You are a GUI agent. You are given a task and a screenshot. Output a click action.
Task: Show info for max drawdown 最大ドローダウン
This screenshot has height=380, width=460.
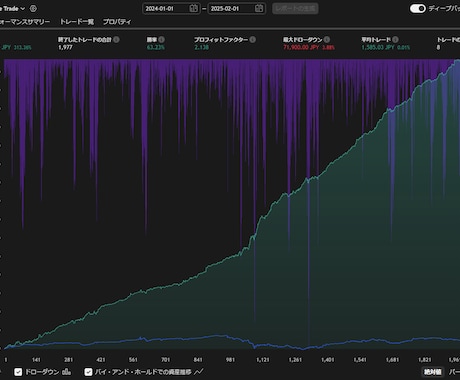tap(327, 40)
